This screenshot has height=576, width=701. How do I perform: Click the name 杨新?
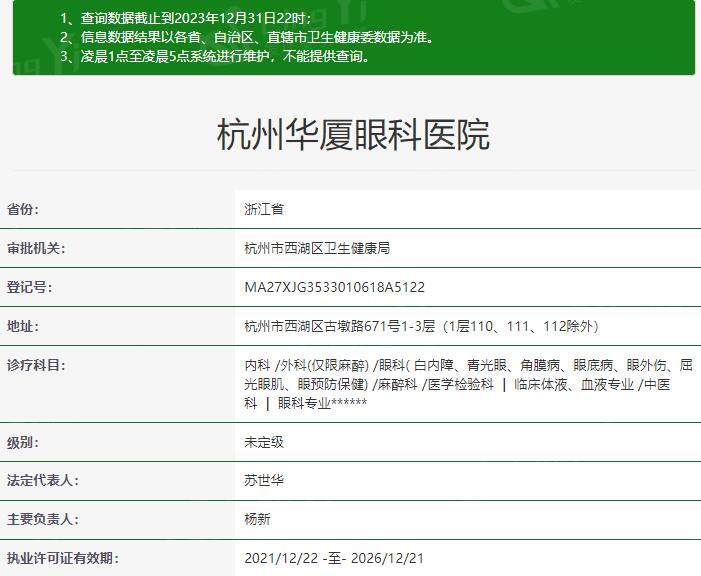[257, 519]
